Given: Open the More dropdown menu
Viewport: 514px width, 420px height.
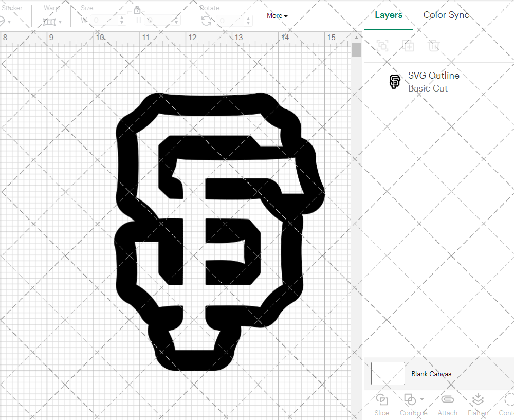Looking at the screenshot, I should [x=277, y=16].
